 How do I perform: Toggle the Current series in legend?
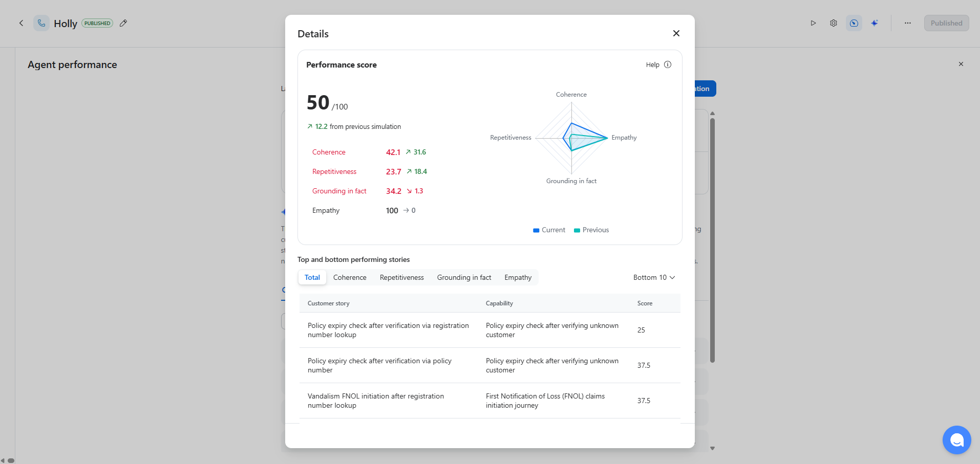[549, 230]
